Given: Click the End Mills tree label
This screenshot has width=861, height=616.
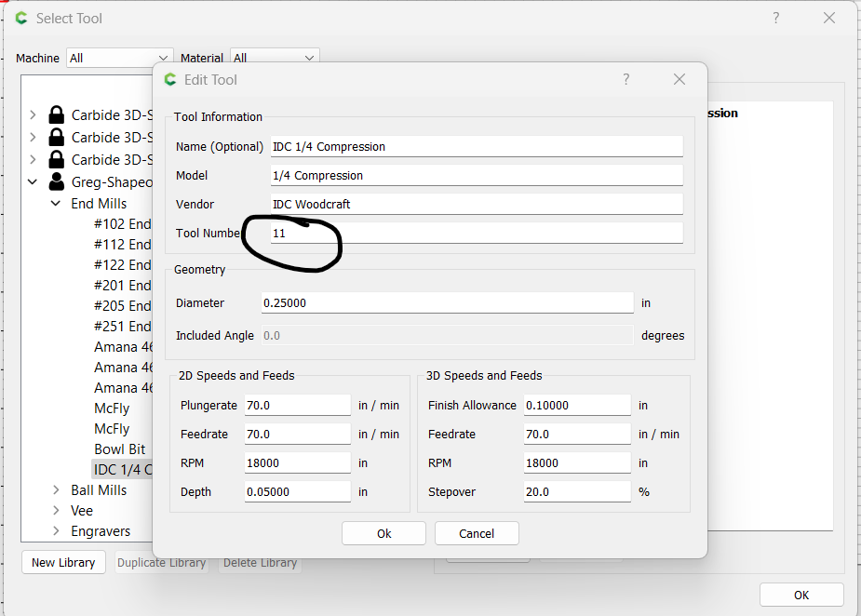Looking at the screenshot, I should [99, 204].
